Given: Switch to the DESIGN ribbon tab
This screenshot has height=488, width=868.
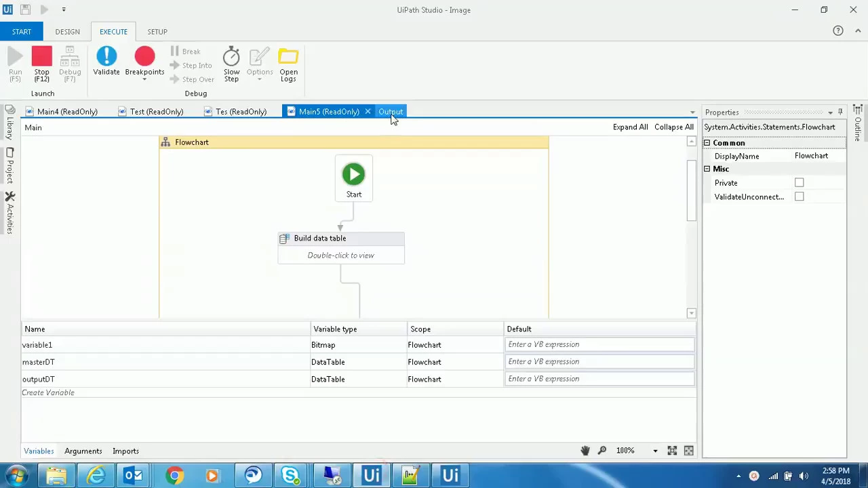Looking at the screenshot, I should 67,31.
